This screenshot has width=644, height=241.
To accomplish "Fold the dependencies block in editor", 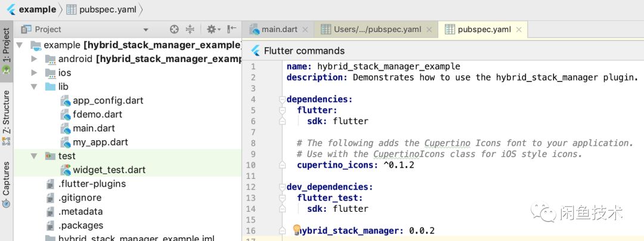I will (x=281, y=100).
